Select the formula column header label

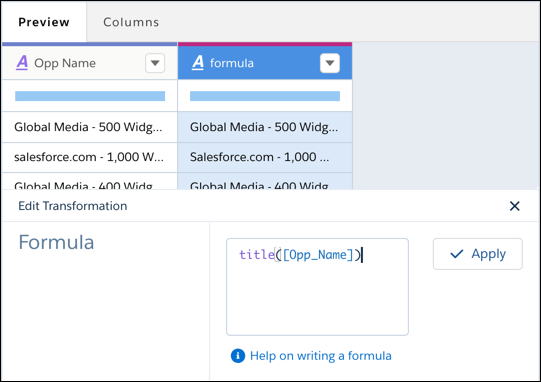[232, 63]
